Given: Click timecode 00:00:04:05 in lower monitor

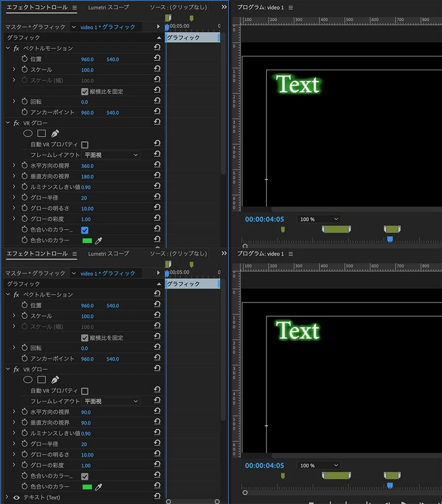Looking at the screenshot, I should click(264, 465).
